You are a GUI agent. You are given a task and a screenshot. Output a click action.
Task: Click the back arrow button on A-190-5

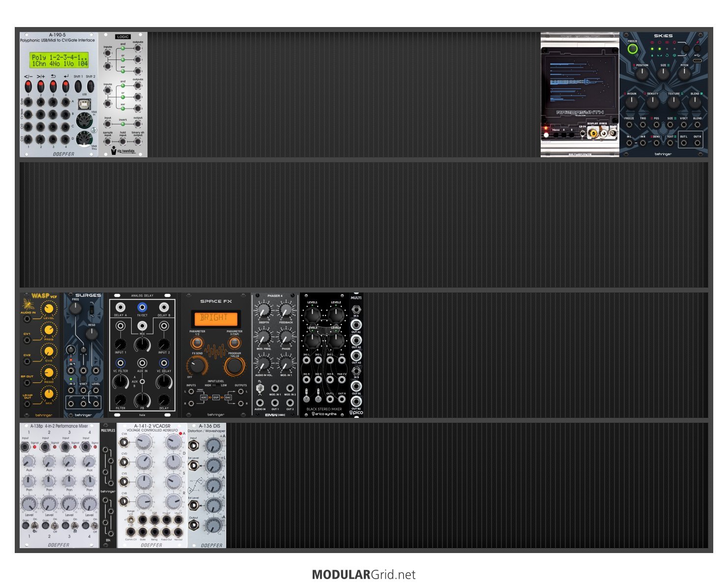click(x=53, y=86)
